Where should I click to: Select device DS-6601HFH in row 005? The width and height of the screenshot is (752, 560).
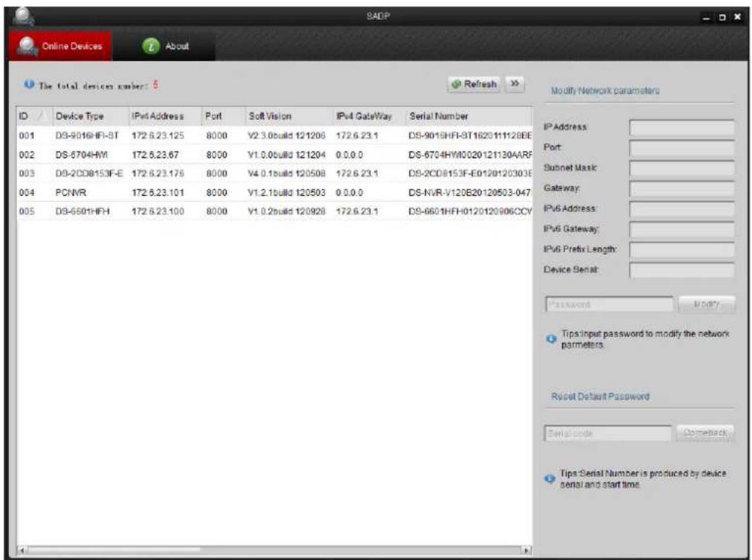click(274, 212)
